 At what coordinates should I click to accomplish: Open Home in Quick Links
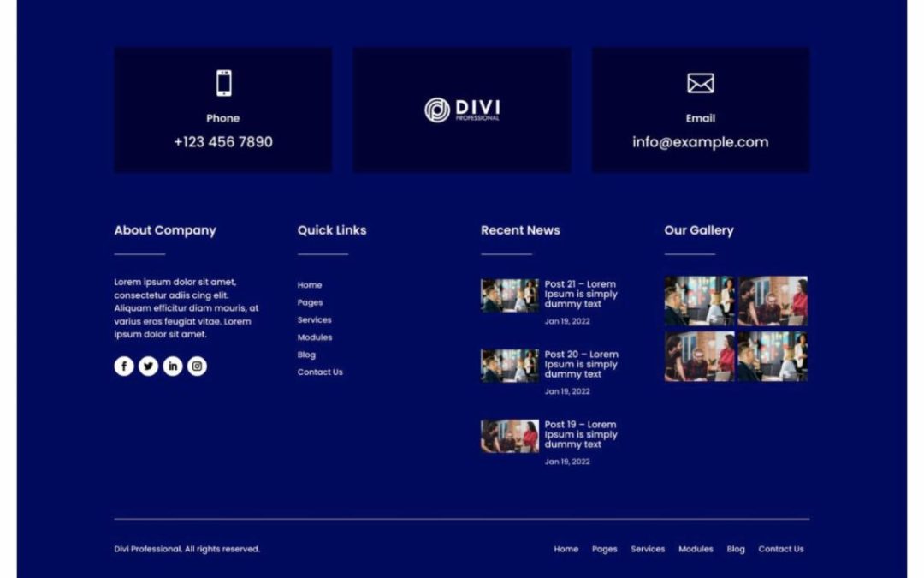click(310, 285)
